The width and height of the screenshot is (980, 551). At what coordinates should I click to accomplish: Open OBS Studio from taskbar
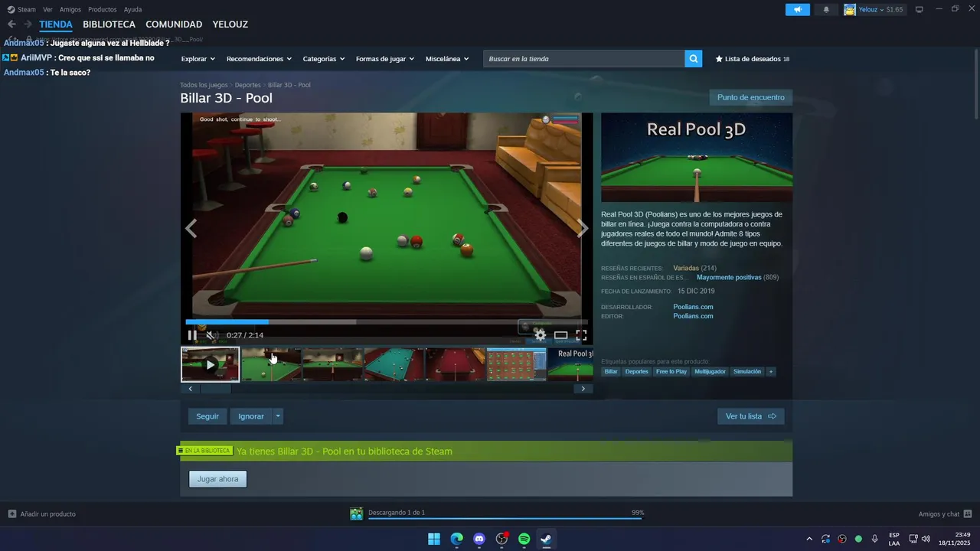(x=501, y=539)
